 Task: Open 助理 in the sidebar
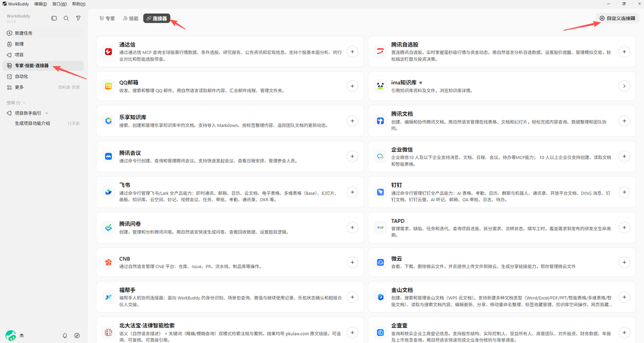pos(43,44)
